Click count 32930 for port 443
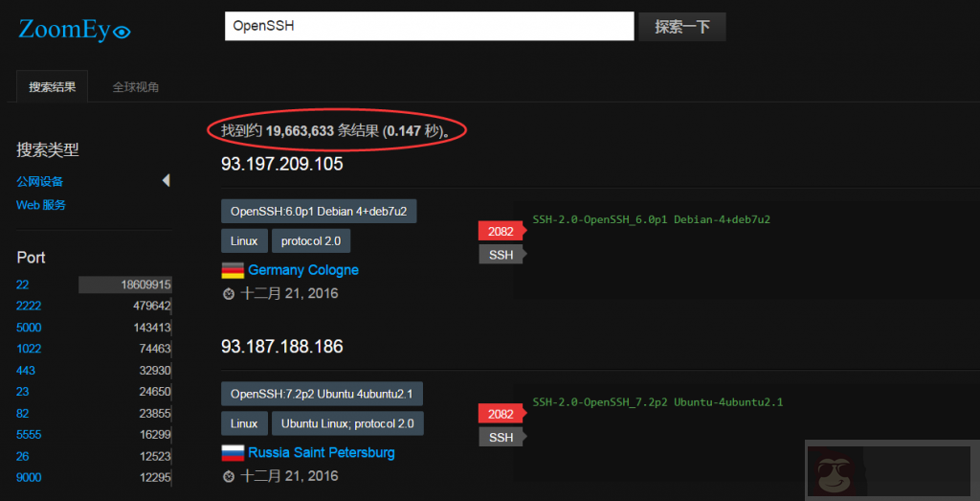The width and height of the screenshot is (980, 501). point(155,371)
